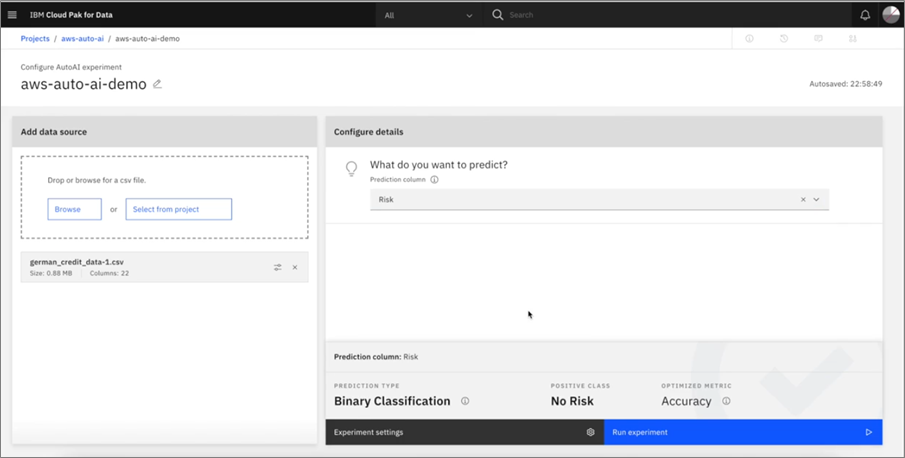Open the hamburger navigation menu
This screenshot has height=458, width=905.
[x=12, y=15]
